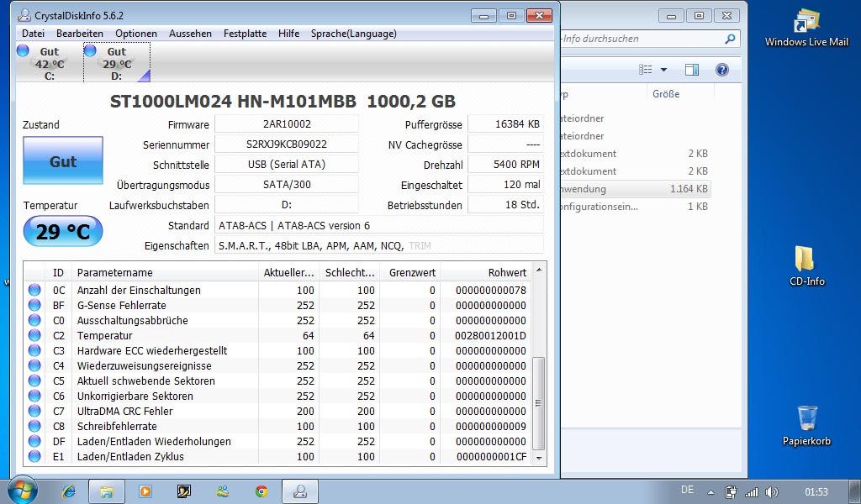Click status dot for G-Sense Fehlerrate
Viewport: 861px width, 504px height.
click(34, 305)
